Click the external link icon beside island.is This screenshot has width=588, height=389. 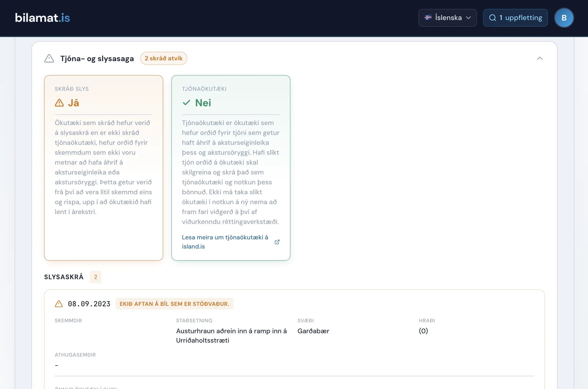(277, 242)
